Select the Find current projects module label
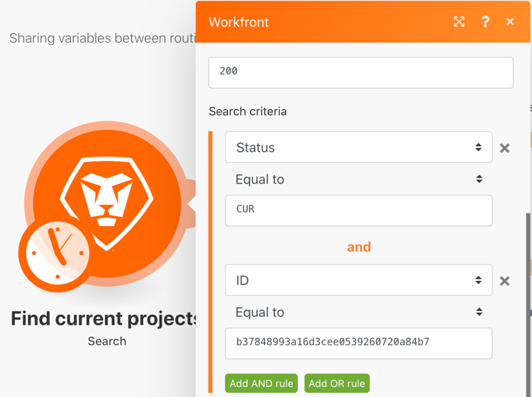Viewport: 532px width, 397px height. 104,319
